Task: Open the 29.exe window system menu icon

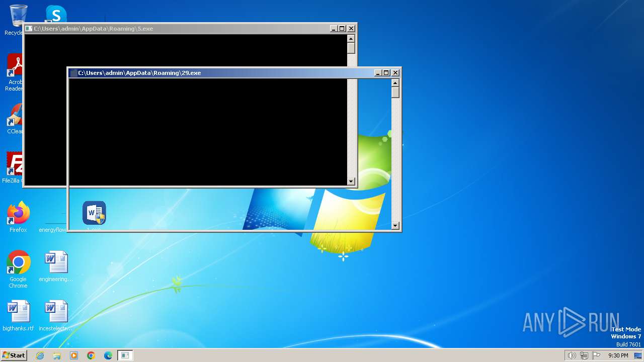Action: coord(73,73)
